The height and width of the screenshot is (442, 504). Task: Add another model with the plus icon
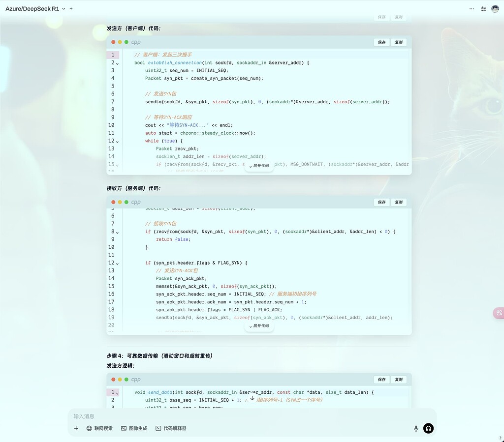click(71, 9)
